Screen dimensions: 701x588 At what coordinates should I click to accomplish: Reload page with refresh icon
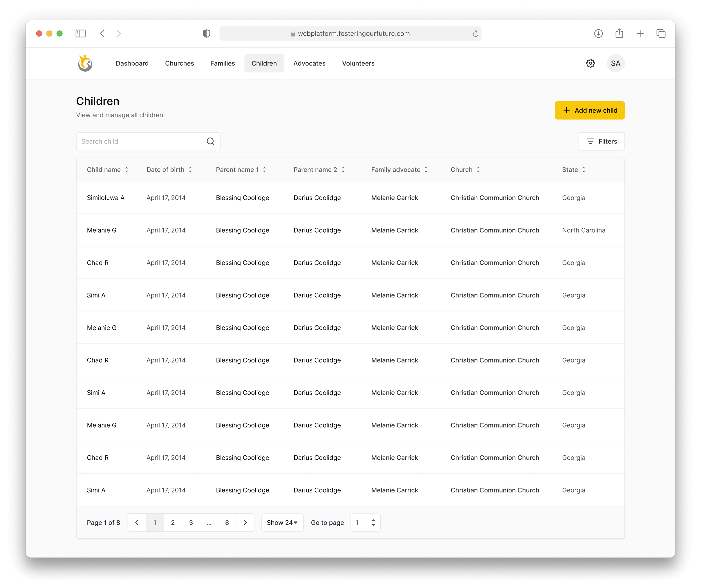pyautogui.click(x=475, y=34)
